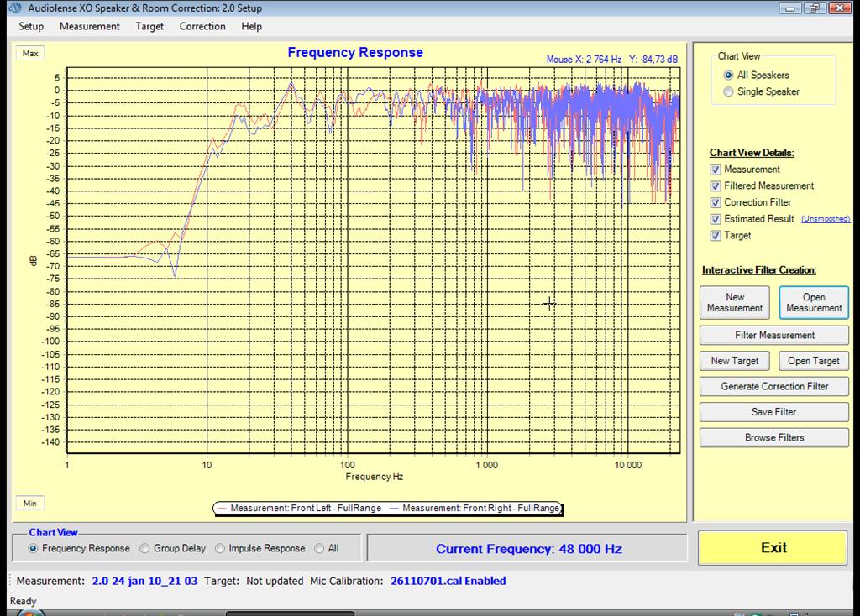860x616 pixels.
Task: Click the New Target button
Action: [x=735, y=361]
